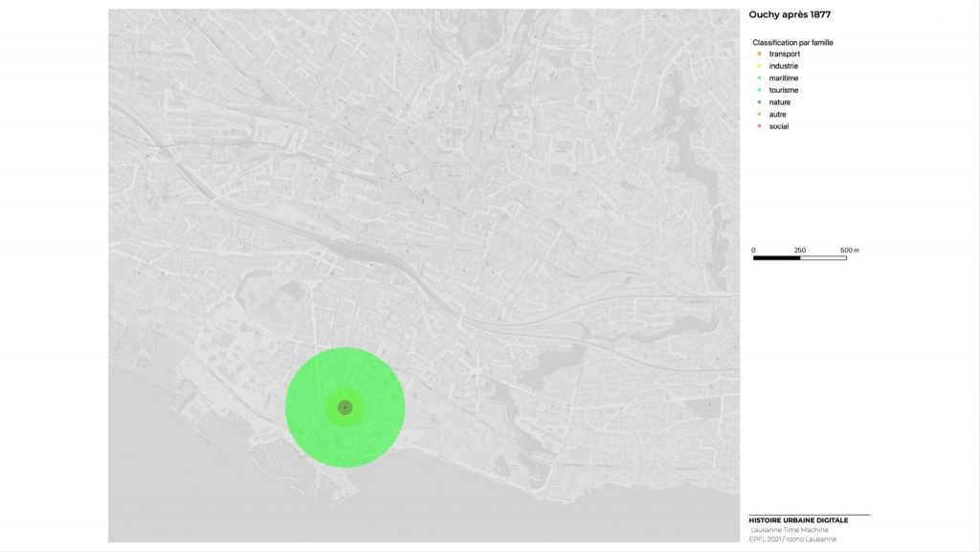The image size is (980, 552).
Task: Click the red social legend dot
Action: click(x=758, y=126)
